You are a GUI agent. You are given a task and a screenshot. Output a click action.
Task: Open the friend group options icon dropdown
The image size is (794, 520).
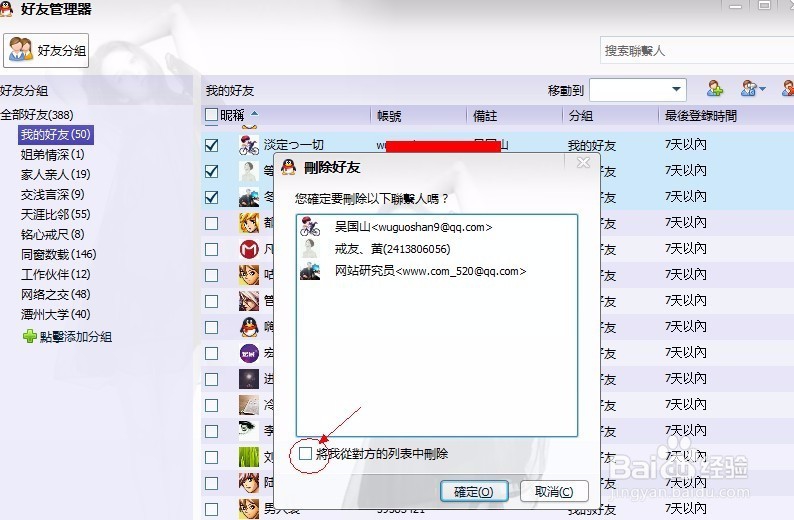tap(753, 89)
